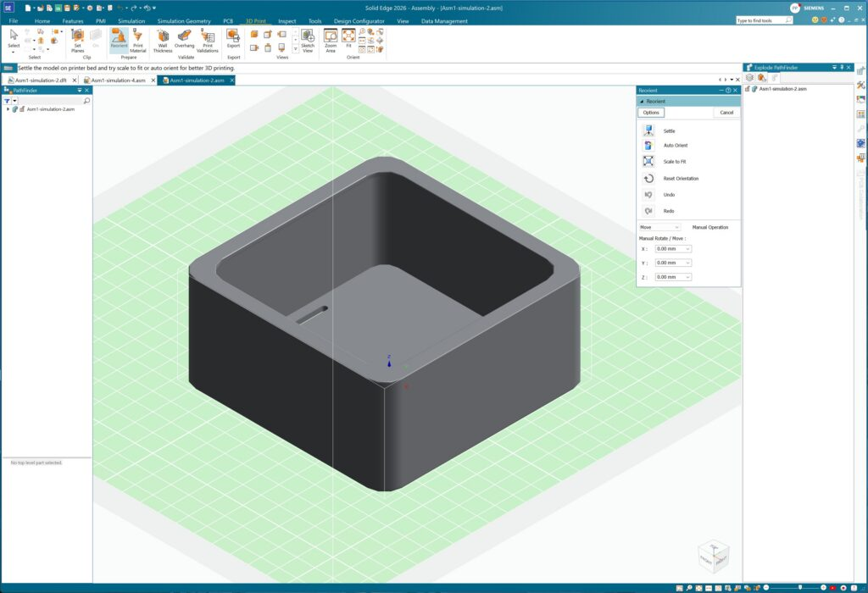Click the YouTube icon in status bar
The width and height of the screenshot is (868, 593).
(832, 588)
